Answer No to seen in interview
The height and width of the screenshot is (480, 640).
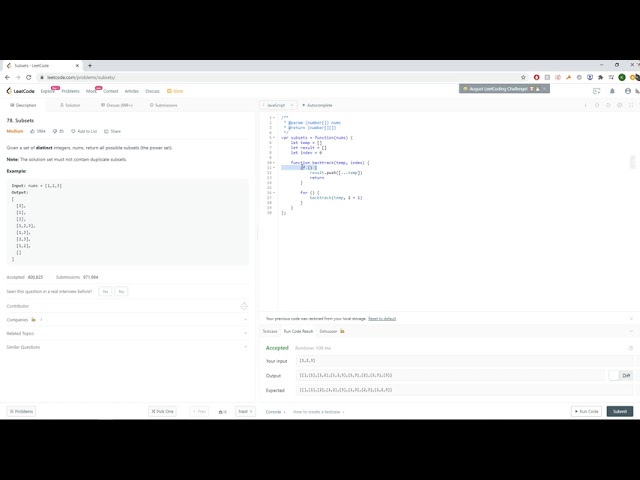[121, 291]
